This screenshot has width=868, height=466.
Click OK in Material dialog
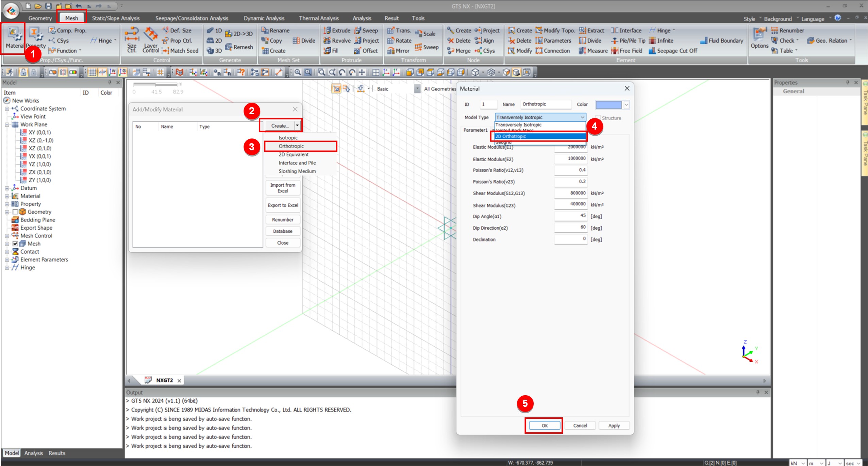(x=545, y=426)
